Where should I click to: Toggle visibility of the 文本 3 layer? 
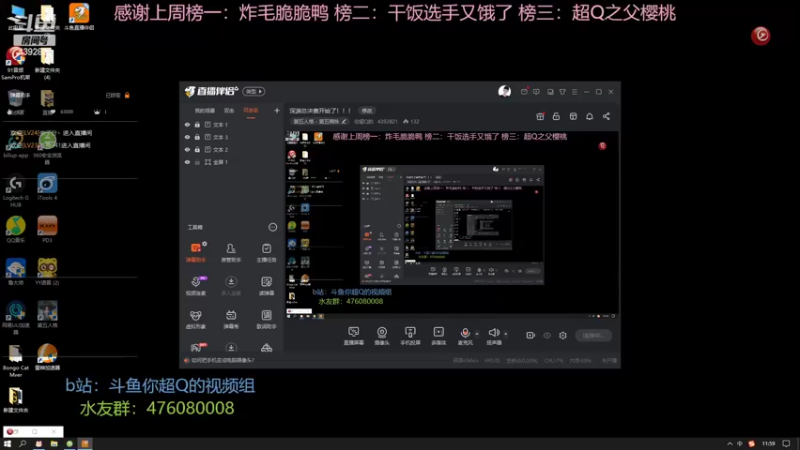coord(187,137)
